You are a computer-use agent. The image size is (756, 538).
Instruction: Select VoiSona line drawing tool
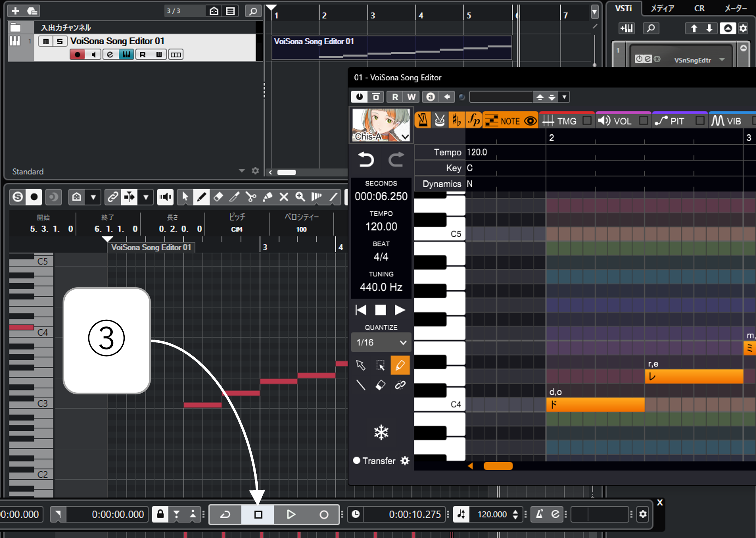click(x=361, y=385)
